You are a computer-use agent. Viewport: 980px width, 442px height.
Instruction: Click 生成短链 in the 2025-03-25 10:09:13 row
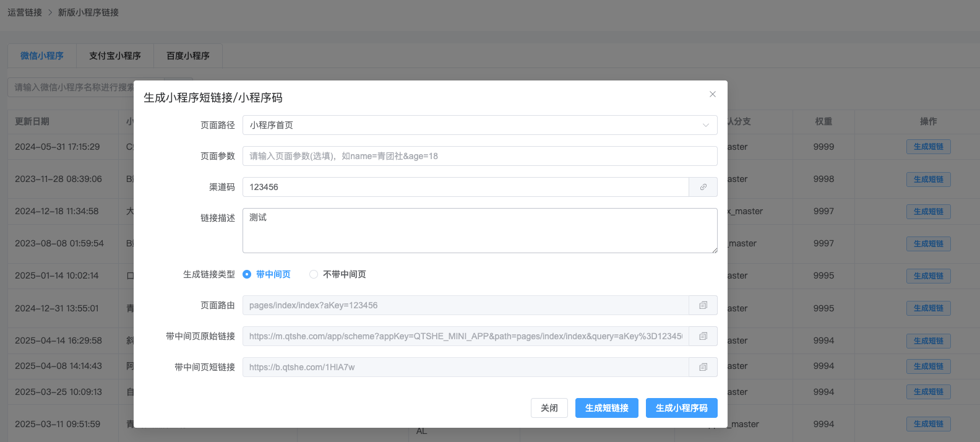[929, 392]
